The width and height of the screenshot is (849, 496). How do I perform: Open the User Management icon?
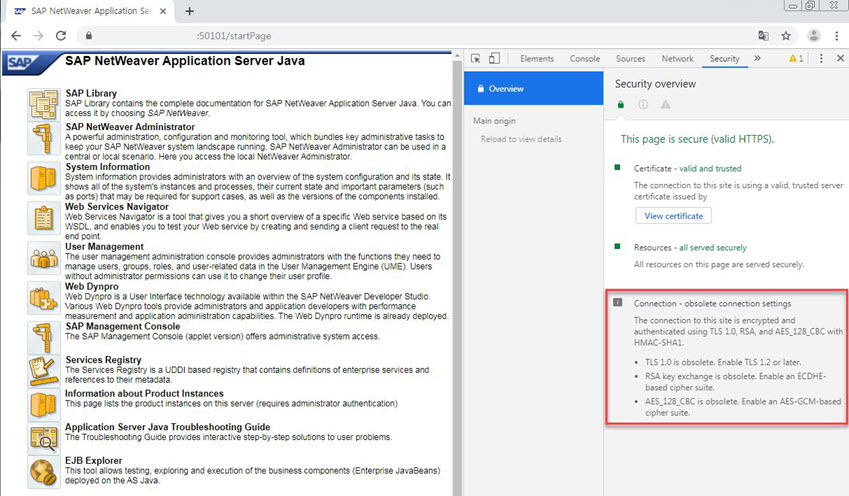coord(43,258)
